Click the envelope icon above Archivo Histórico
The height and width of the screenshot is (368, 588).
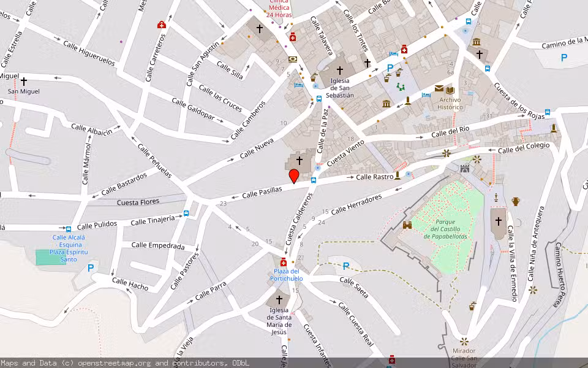(x=439, y=88)
